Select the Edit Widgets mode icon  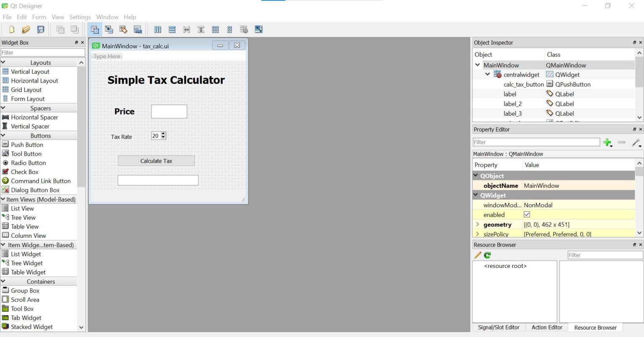tap(95, 29)
